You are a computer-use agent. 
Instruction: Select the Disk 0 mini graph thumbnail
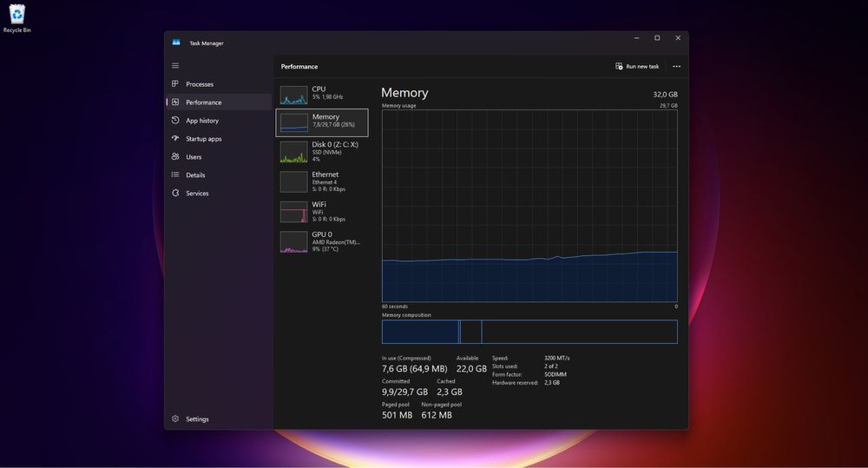[x=293, y=152]
